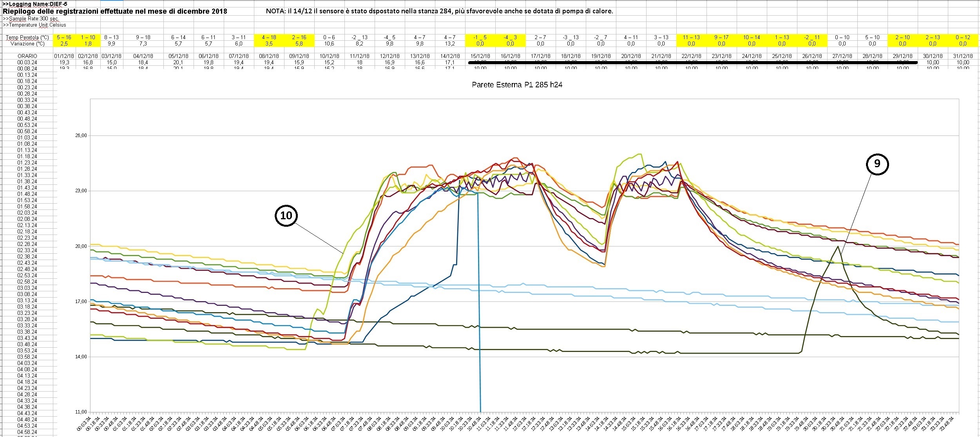
Task: Select the 'Temperature Unit:Celsius' cell
Action: coord(34,25)
